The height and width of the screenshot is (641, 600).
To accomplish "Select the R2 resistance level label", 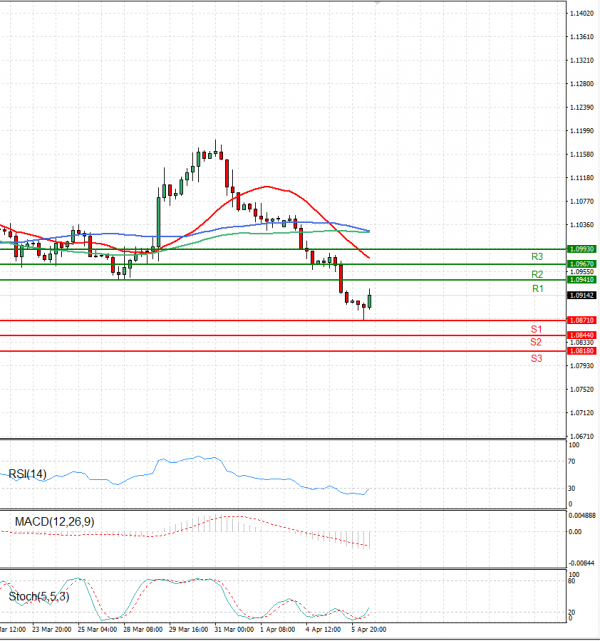I will click(x=537, y=273).
